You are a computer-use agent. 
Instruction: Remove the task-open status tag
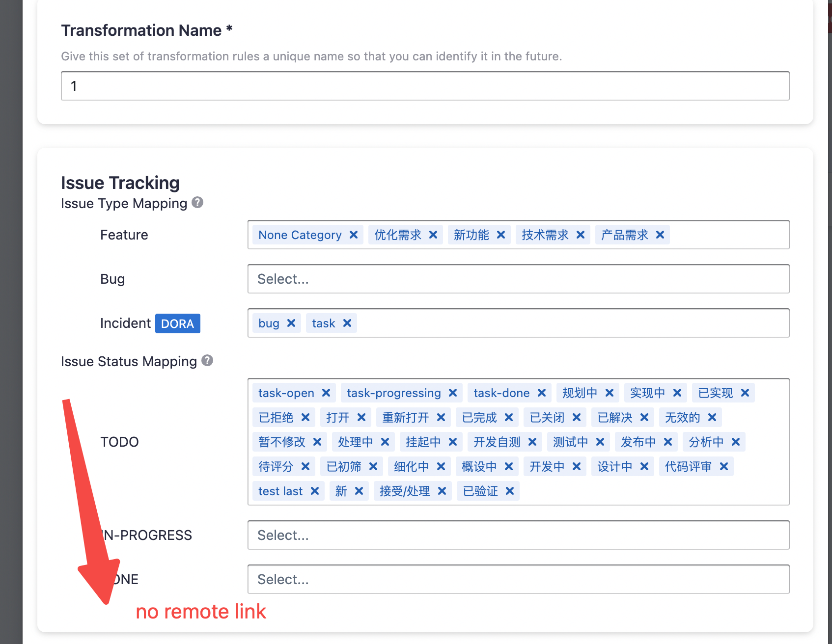pos(326,393)
